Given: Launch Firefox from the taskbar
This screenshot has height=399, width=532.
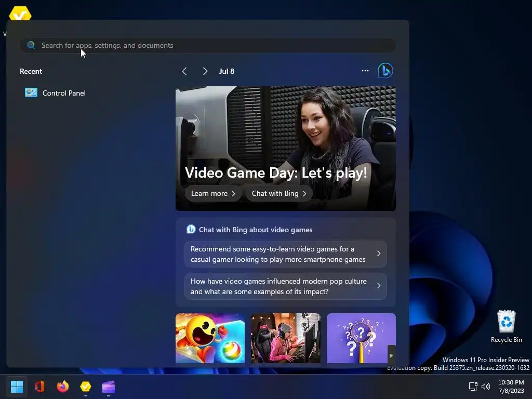Looking at the screenshot, I should point(63,387).
